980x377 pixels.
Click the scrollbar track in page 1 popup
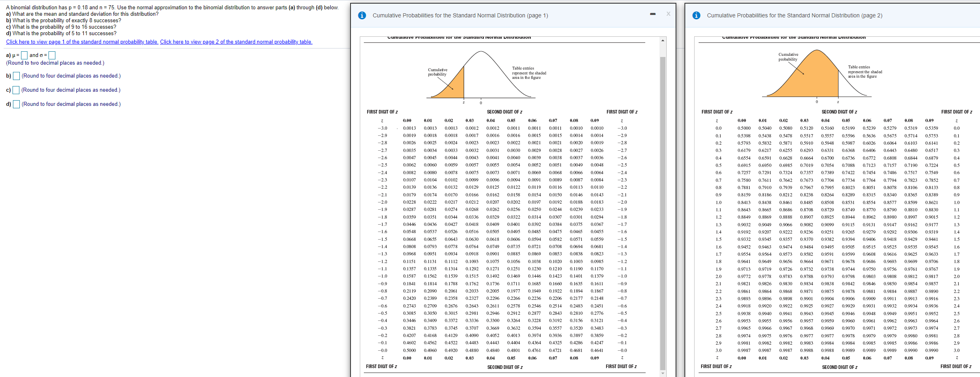coord(663,202)
